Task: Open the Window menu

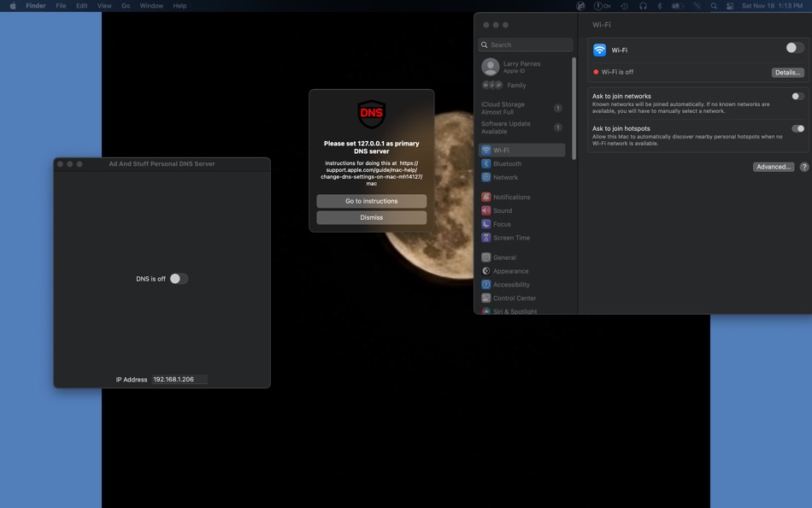Action: [x=151, y=6]
